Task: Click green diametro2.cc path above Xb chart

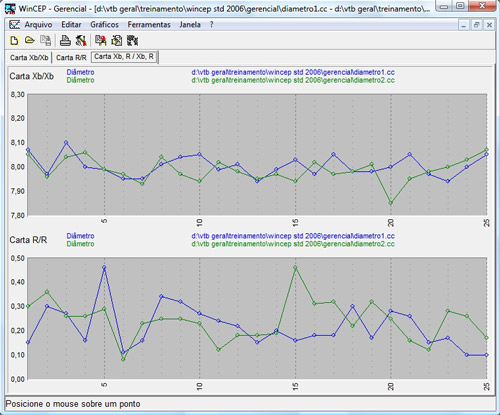Action: [293, 80]
